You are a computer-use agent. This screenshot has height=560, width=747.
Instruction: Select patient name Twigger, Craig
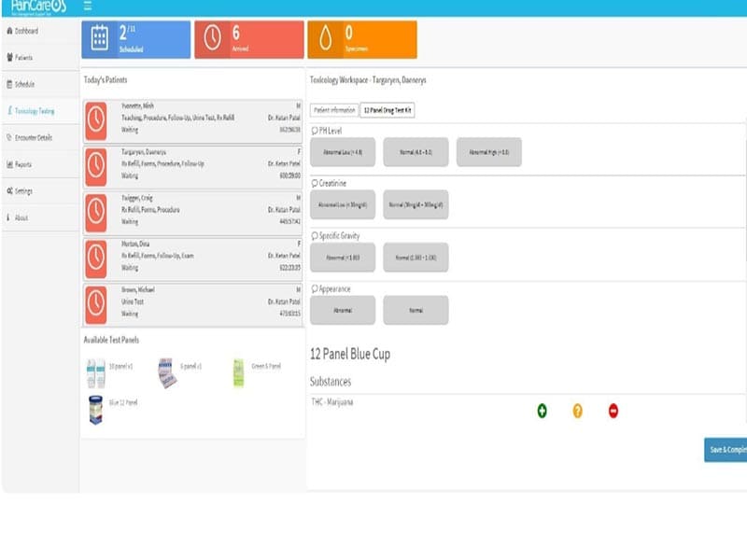[136, 198]
